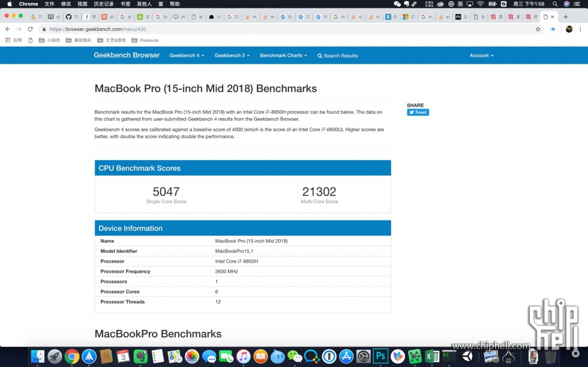The image size is (588, 367).
Task: Switch to the tab with black m icon
Action: coord(461,17)
